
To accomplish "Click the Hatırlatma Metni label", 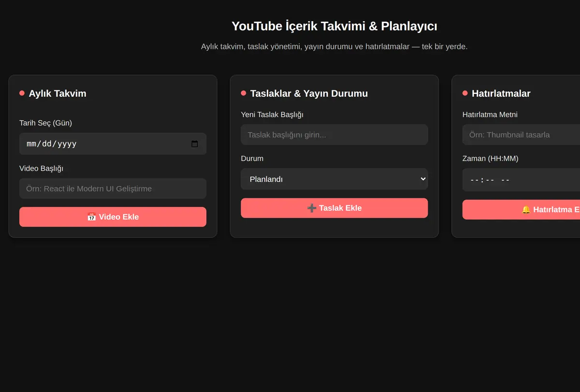I will [x=490, y=115].
